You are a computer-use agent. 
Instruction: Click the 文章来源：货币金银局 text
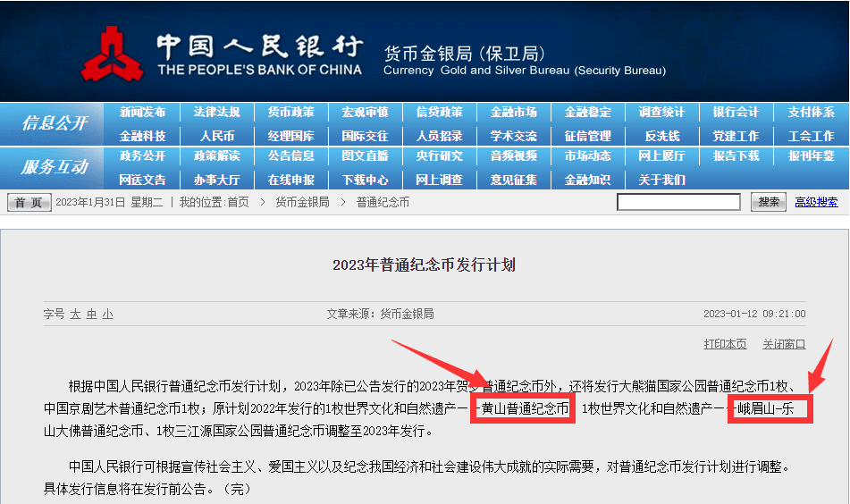click(x=380, y=314)
